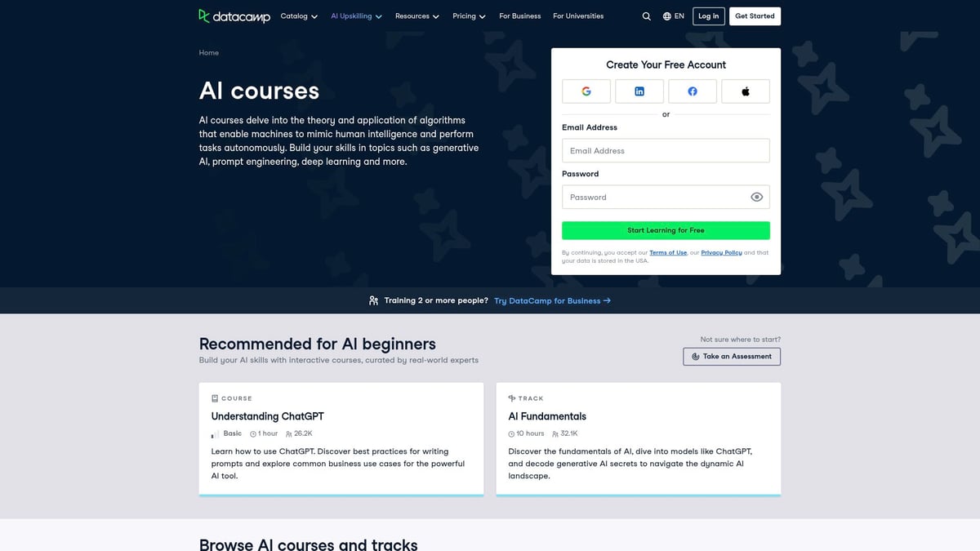Viewport: 980px width, 551px height.
Task: Expand the AI Upskilling dropdown
Action: coord(357,16)
